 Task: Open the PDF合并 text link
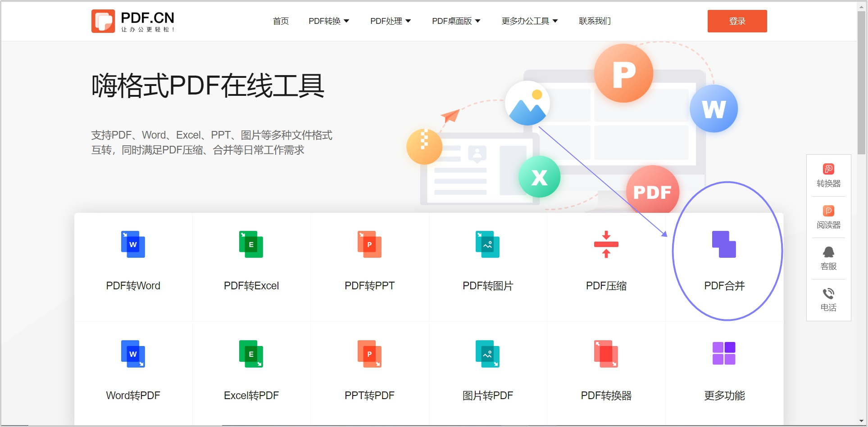(724, 286)
